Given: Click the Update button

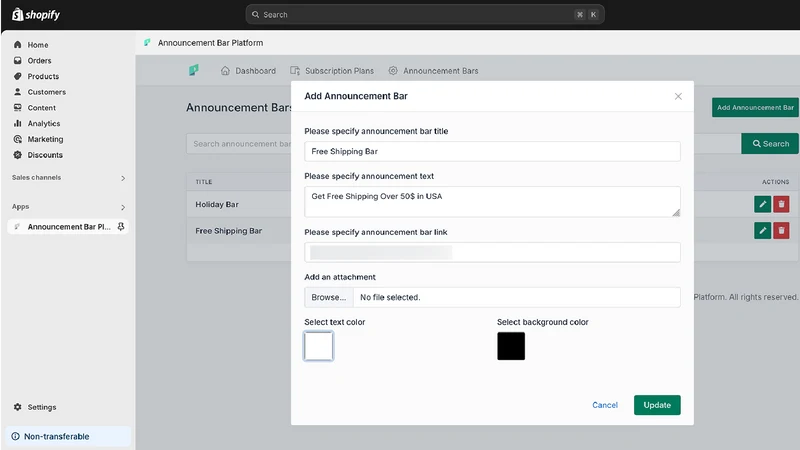Looking at the screenshot, I should click(x=657, y=405).
